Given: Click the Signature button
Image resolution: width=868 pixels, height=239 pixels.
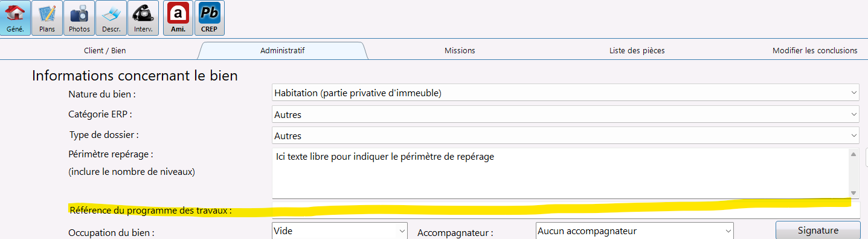Looking at the screenshot, I should (818, 231).
